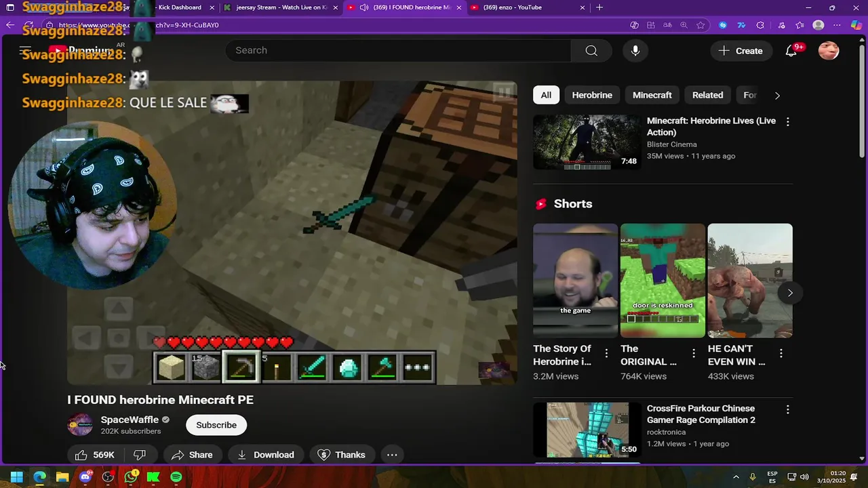
Task: Open the Windows Start menu
Action: pos(17,477)
